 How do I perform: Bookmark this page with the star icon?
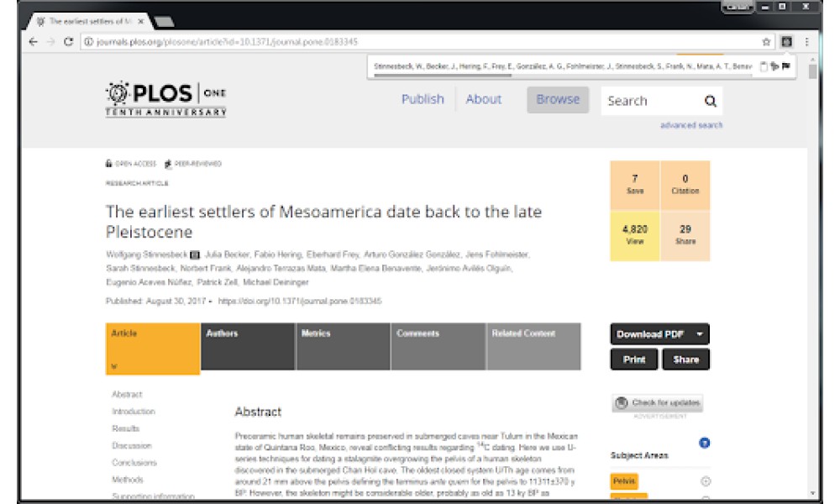(766, 42)
